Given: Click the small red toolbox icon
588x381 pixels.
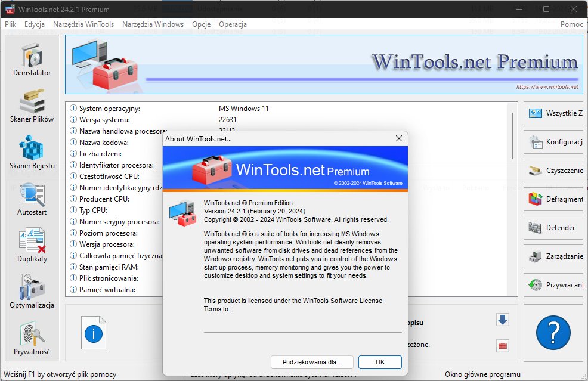Looking at the screenshot, I should coord(503,345).
